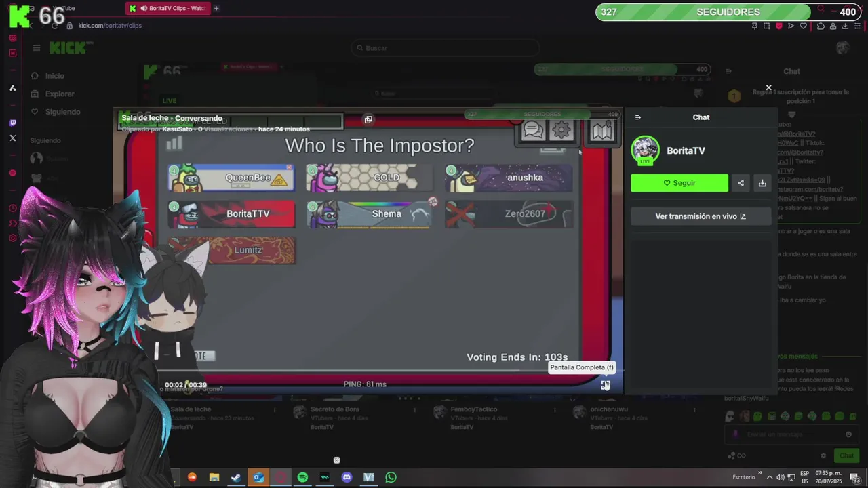This screenshot has height=488, width=868.
Task: Open the pop-out icon on the clip header
Action: (368, 119)
